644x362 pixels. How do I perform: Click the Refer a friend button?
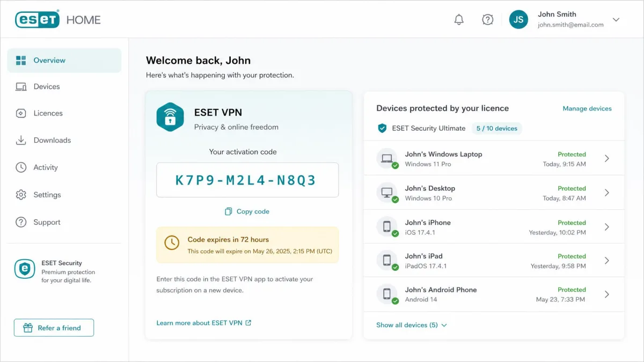[54, 328]
